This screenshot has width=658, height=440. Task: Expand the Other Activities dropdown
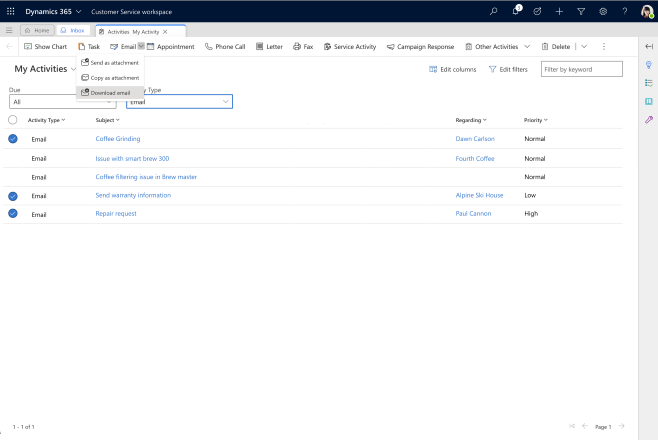point(527,47)
